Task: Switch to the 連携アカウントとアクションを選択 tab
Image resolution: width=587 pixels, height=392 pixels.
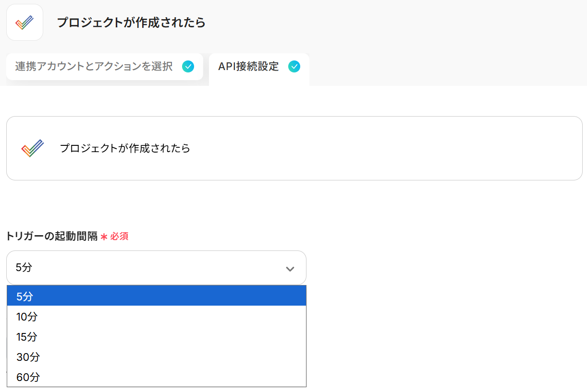Action: (94, 67)
